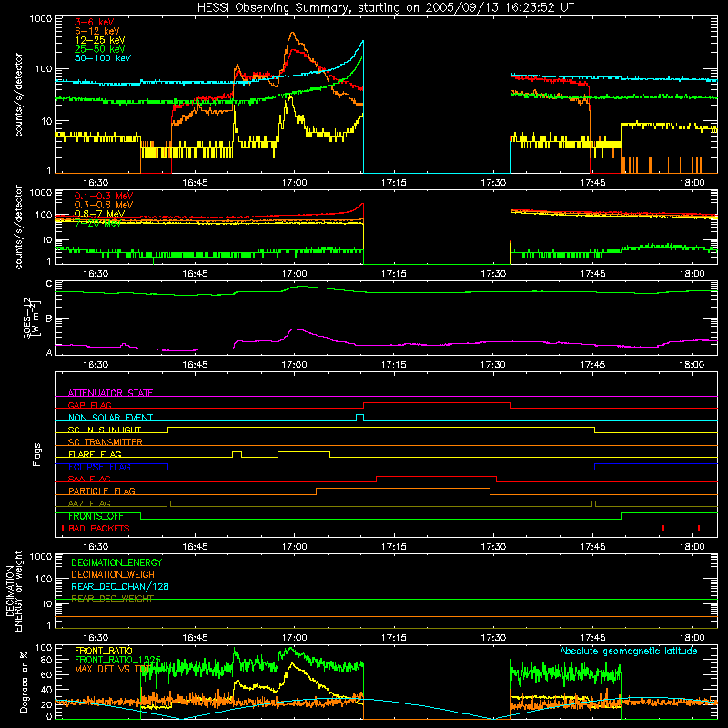The image size is (728, 728).
Task: Click the AAZ_FLAG label
Action: pyautogui.click(x=89, y=503)
